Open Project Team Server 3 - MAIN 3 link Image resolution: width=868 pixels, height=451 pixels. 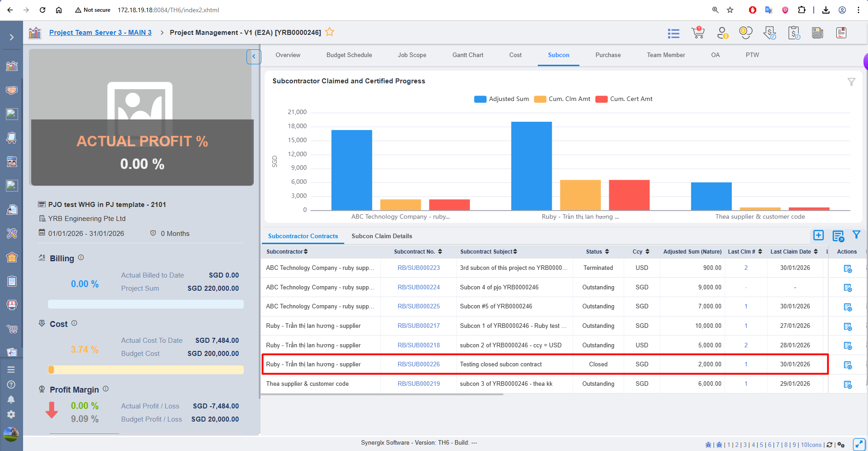tap(100, 33)
